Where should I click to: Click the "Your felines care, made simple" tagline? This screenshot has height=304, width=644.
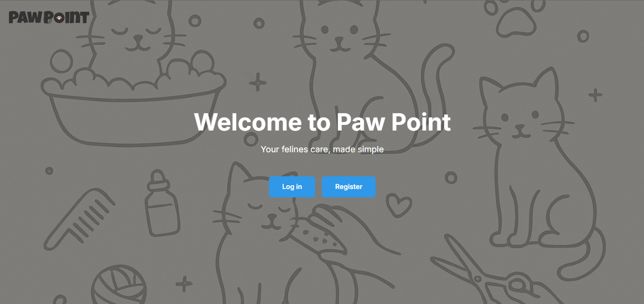point(322,149)
